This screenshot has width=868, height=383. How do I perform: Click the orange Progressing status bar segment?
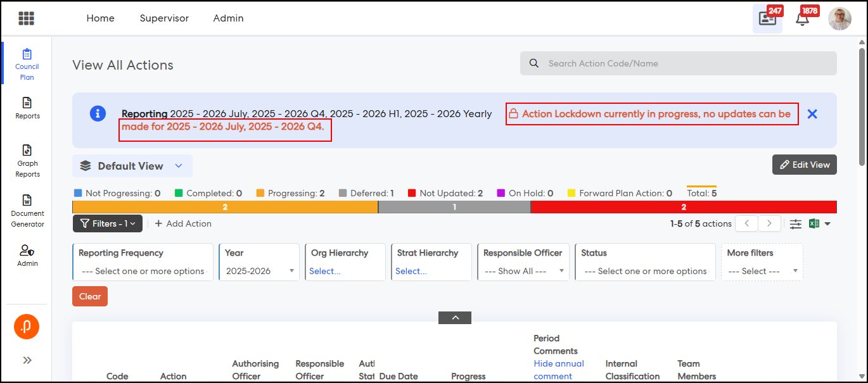[x=225, y=207]
